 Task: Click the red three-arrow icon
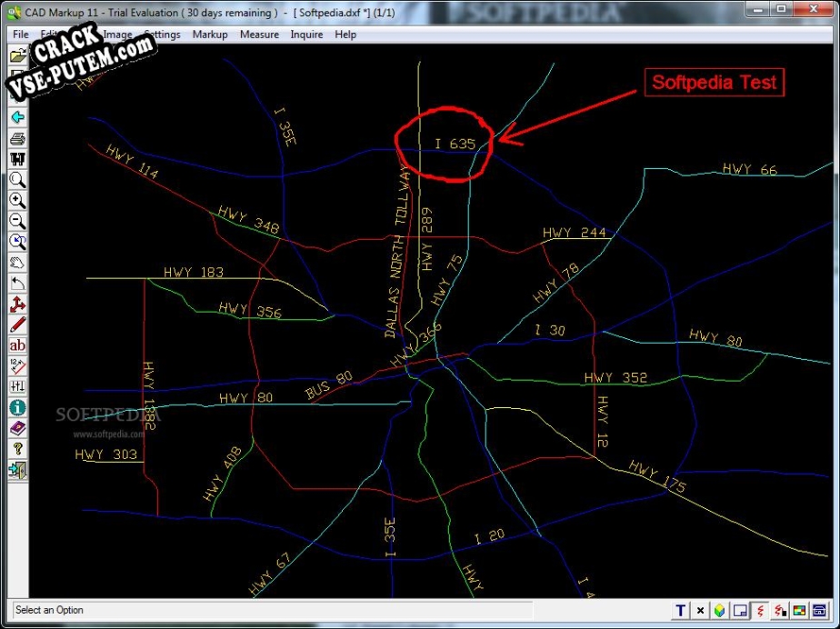tap(17, 304)
